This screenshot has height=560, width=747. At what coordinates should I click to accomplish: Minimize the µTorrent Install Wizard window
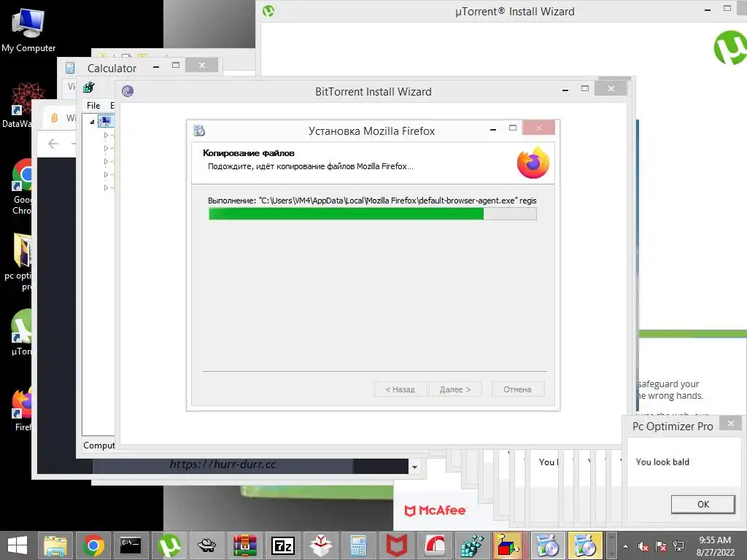[708, 9]
